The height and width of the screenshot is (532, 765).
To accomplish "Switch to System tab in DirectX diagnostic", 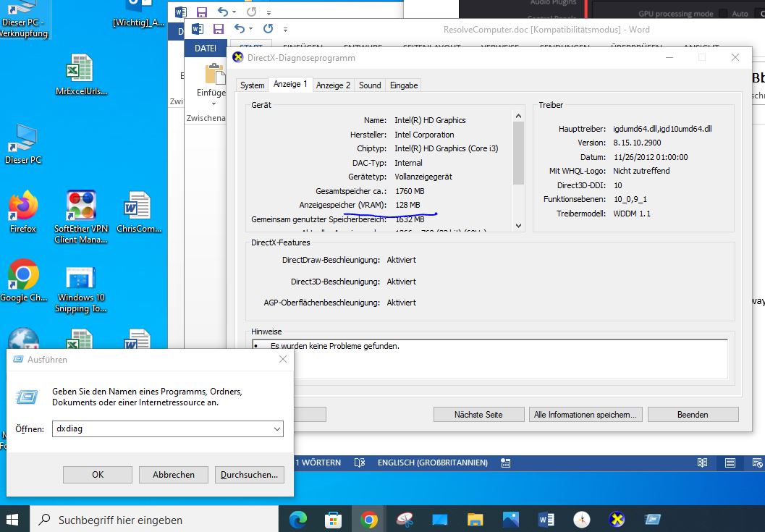I will pos(253,85).
